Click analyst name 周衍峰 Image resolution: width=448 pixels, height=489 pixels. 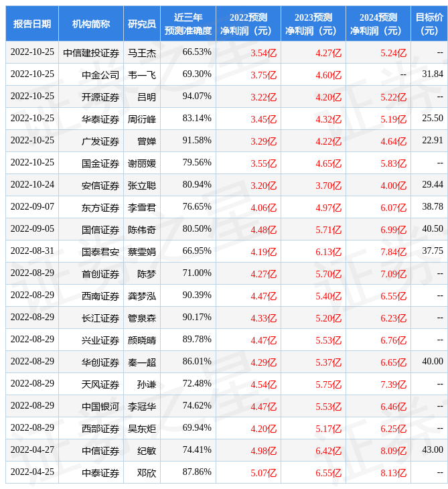(142, 119)
